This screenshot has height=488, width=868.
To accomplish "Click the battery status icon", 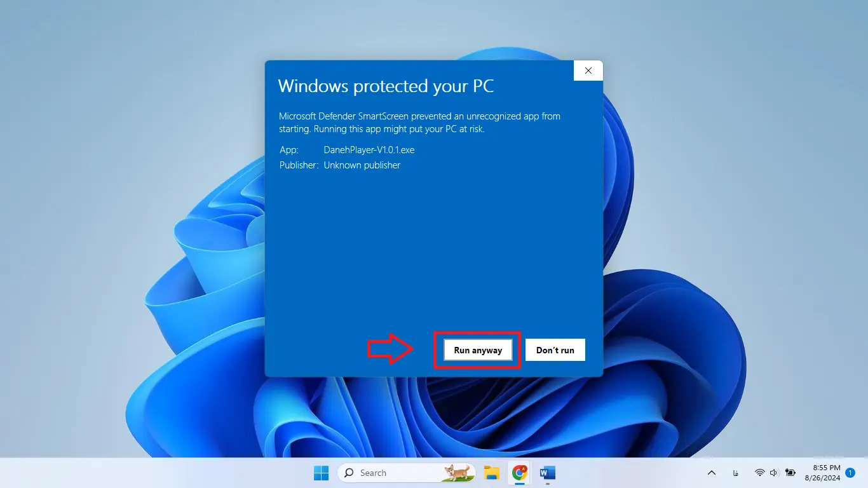I will [790, 473].
